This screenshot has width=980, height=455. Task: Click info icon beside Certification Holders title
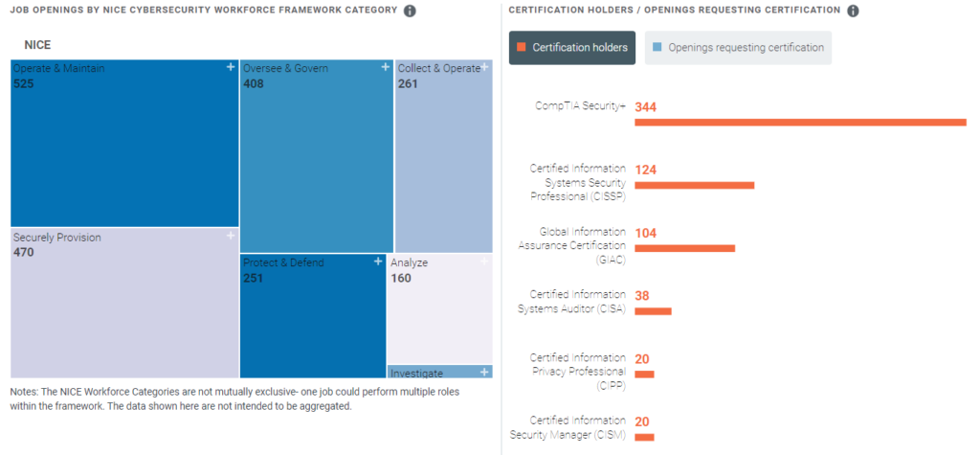pyautogui.click(x=853, y=11)
